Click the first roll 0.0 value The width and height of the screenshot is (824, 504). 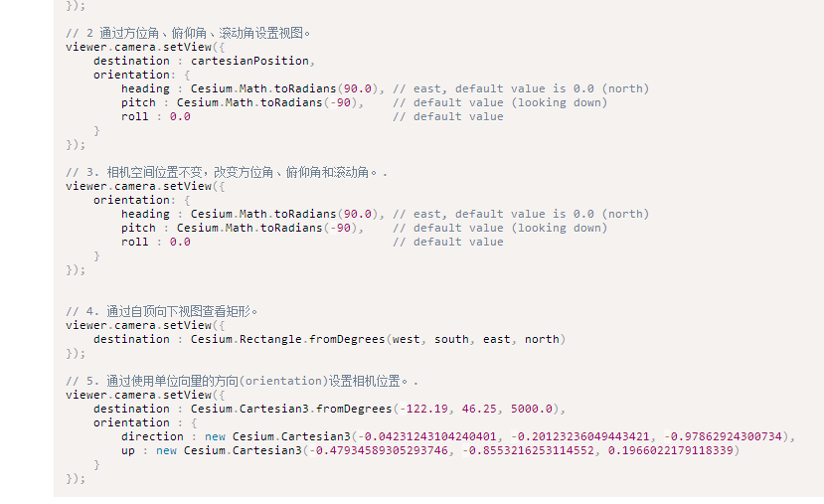(180, 116)
